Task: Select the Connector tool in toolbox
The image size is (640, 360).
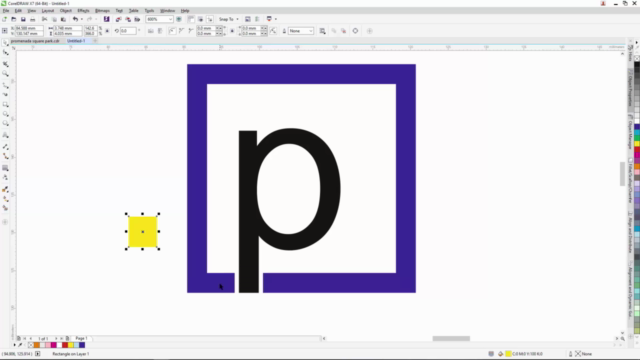Action: 5,156
